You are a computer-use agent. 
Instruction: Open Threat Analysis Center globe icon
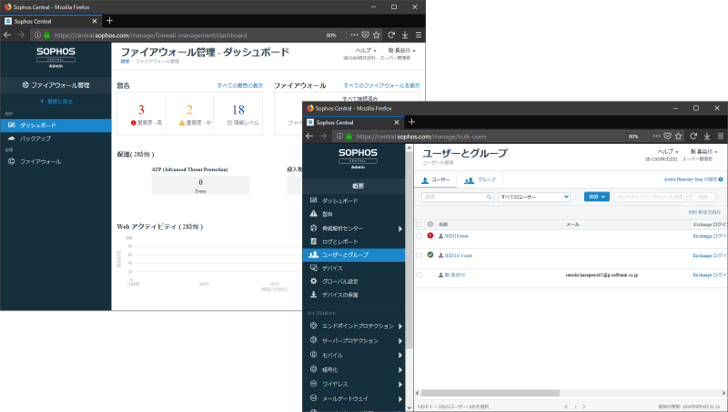[314, 228]
